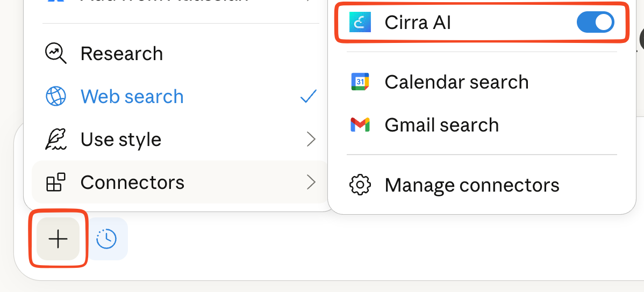Toggle the blue clock button beside plus
The width and height of the screenshot is (644, 292).
click(x=107, y=239)
